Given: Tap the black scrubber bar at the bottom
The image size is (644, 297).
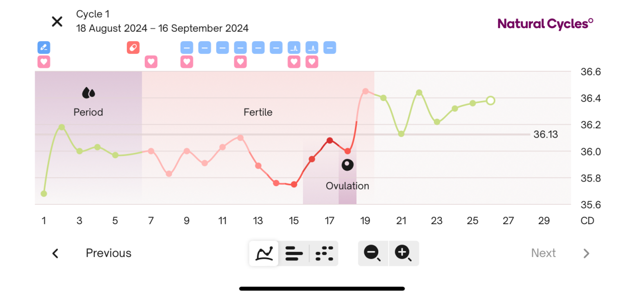Looking at the screenshot, I should coord(322,288).
